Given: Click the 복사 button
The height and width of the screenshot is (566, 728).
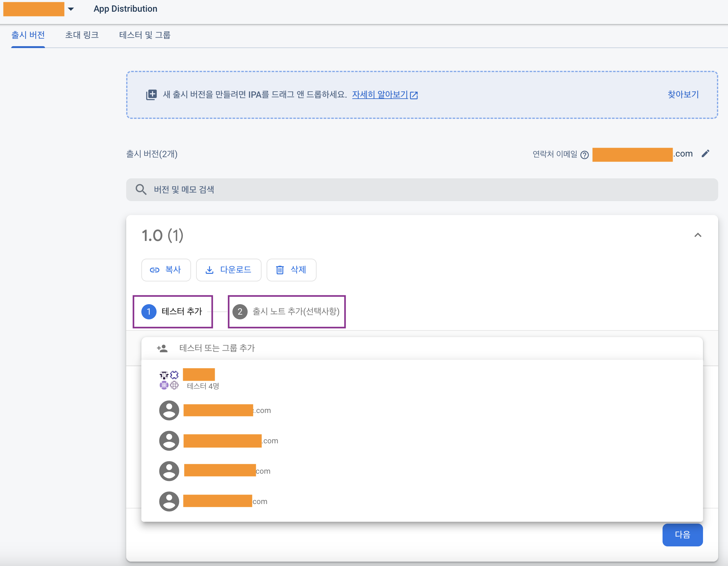Looking at the screenshot, I should point(166,270).
